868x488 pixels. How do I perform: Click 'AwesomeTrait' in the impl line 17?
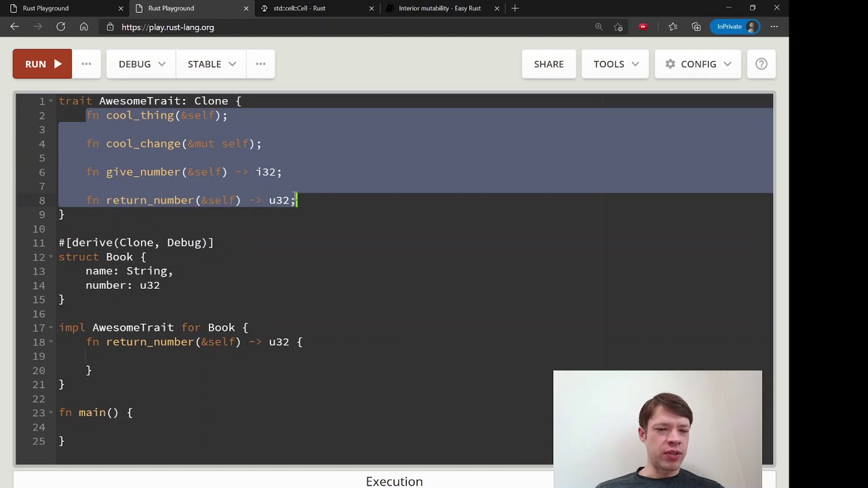pos(133,327)
